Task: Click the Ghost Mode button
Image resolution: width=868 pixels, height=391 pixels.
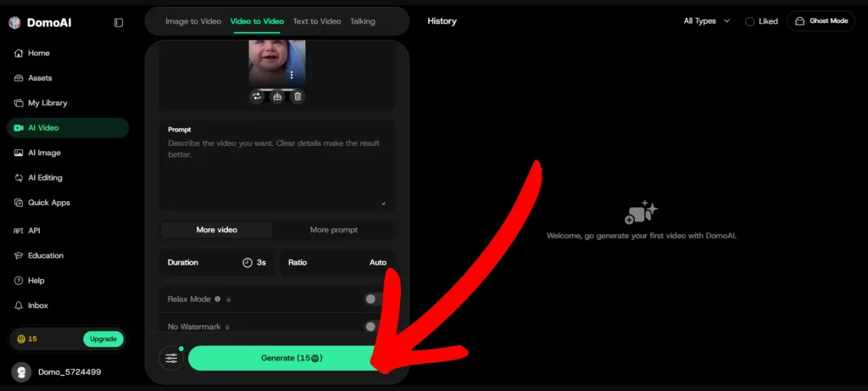Action: pos(821,21)
